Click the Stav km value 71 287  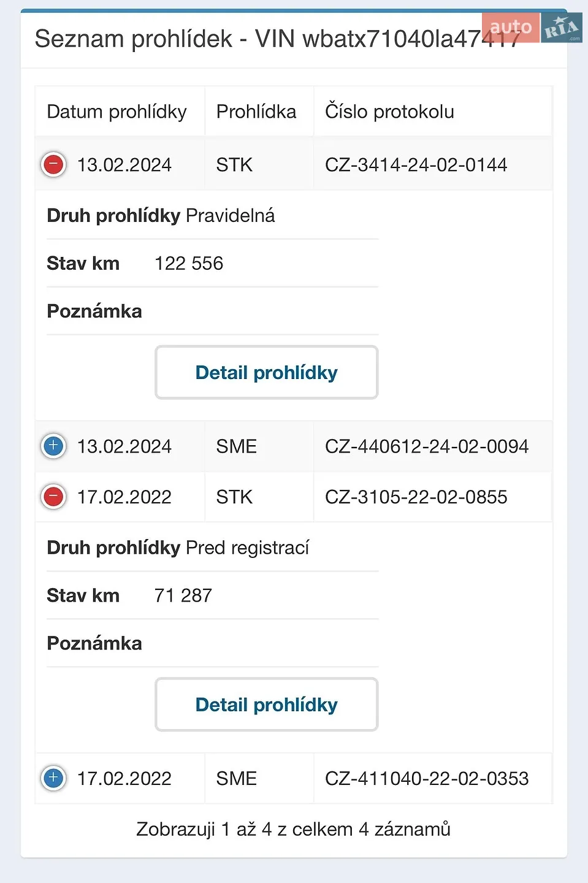(x=183, y=595)
